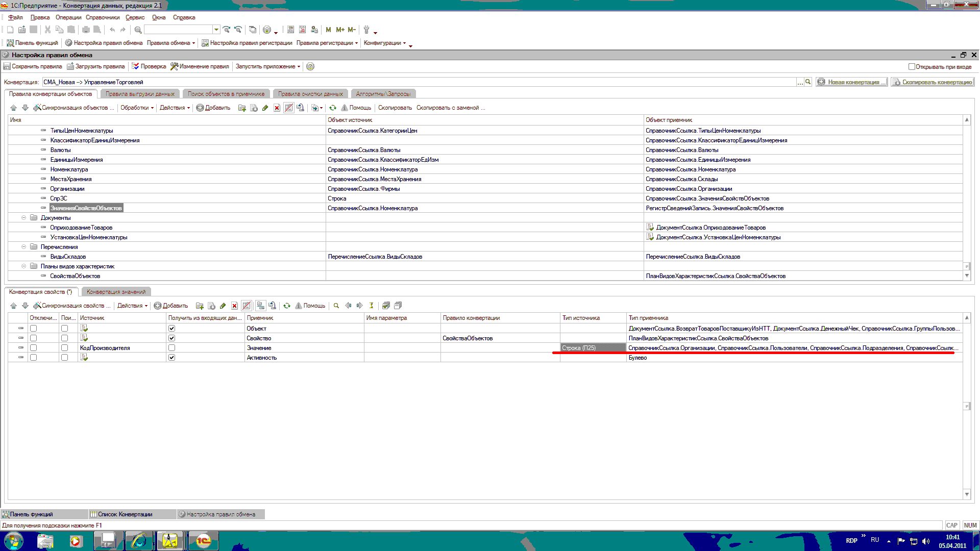
Task: Click the pencil edit icon in properties toolbar
Action: pyautogui.click(x=223, y=306)
